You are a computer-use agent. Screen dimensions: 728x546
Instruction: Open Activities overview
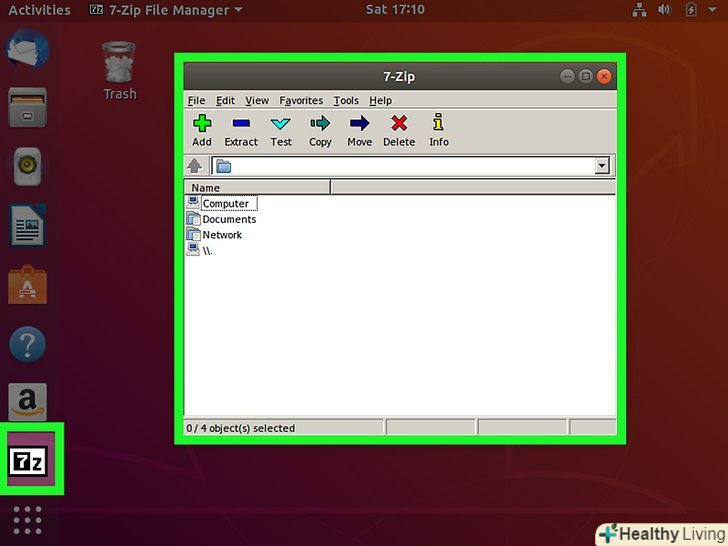click(39, 10)
